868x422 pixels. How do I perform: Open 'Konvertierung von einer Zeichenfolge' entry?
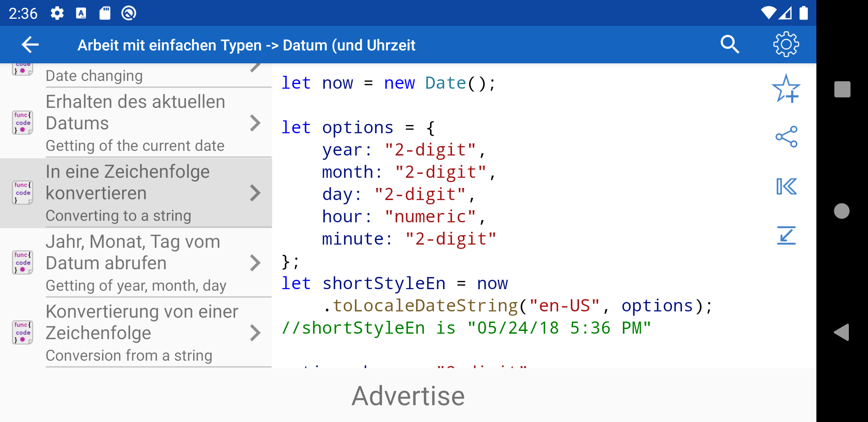[x=136, y=333]
